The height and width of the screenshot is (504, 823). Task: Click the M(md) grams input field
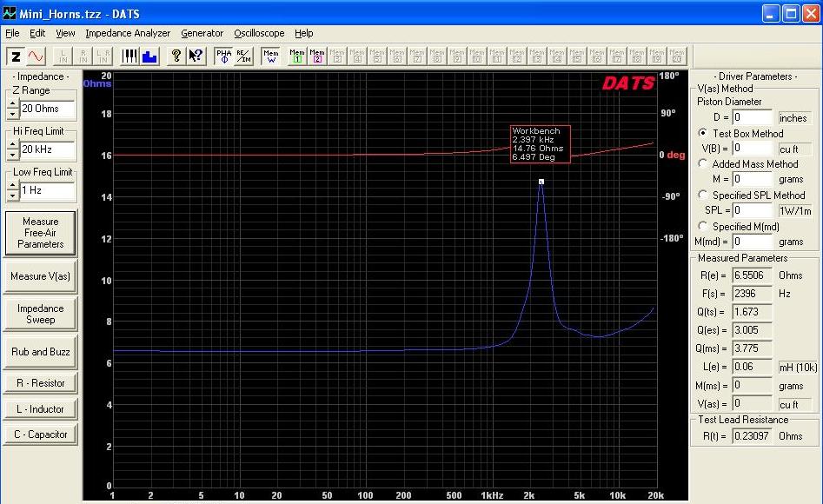(x=753, y=242)
